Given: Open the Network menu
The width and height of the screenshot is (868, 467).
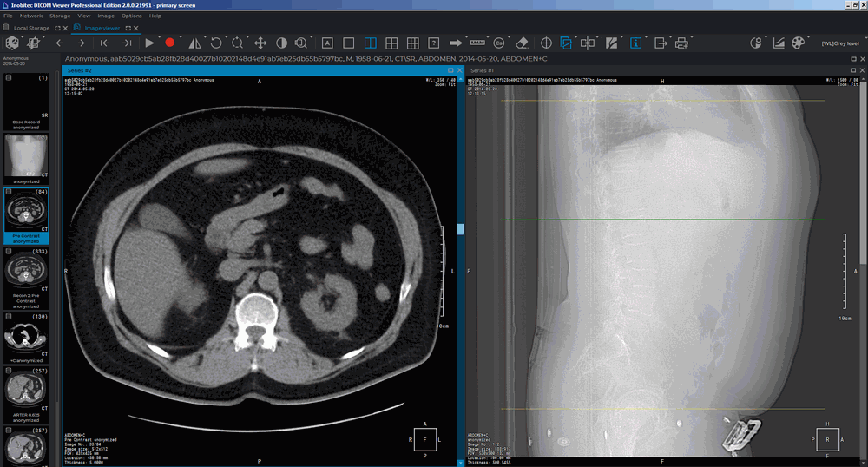Looking at the screenshot, I should pos(31,16).
